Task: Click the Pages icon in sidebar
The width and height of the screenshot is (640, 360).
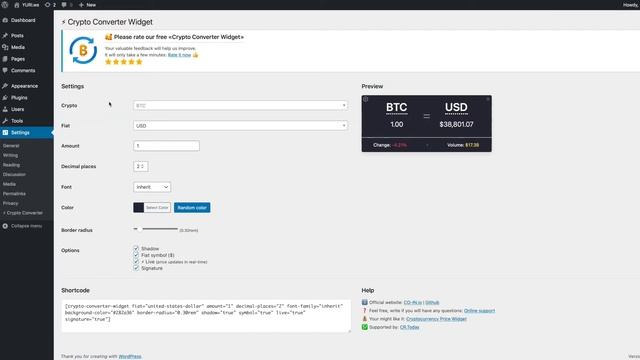Action: tap(5, 59)
